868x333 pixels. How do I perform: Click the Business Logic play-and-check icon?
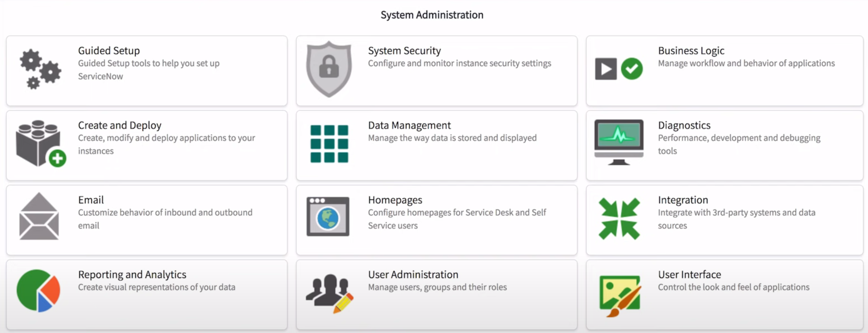(618, 69)
